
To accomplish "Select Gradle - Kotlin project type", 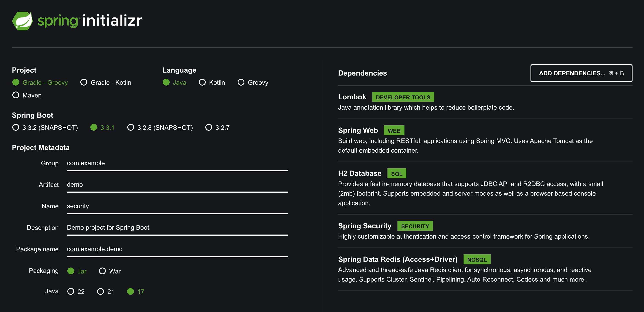I will coord(84,82).
